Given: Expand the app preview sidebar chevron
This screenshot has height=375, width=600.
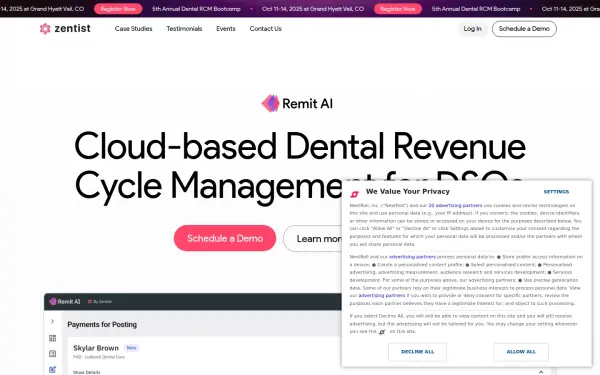Looking at the screenshot, I should coord(52,321).
